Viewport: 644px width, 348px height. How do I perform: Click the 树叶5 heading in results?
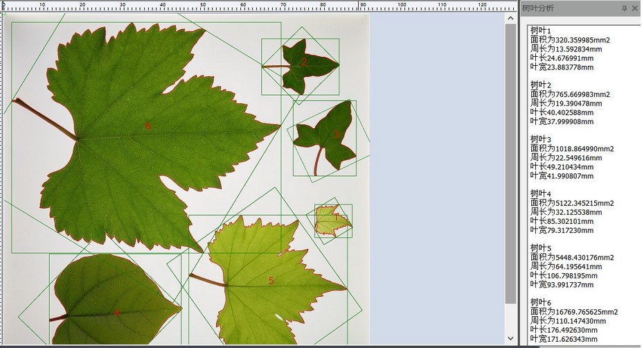[541, 247]
